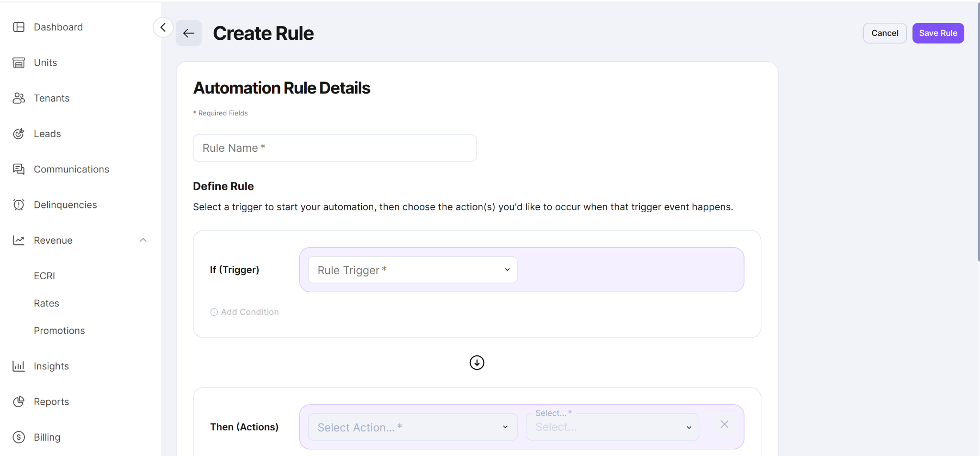This screenshot has width=980, height=456.
Task: Click the Communications chat icon
Action: [19, 169]
